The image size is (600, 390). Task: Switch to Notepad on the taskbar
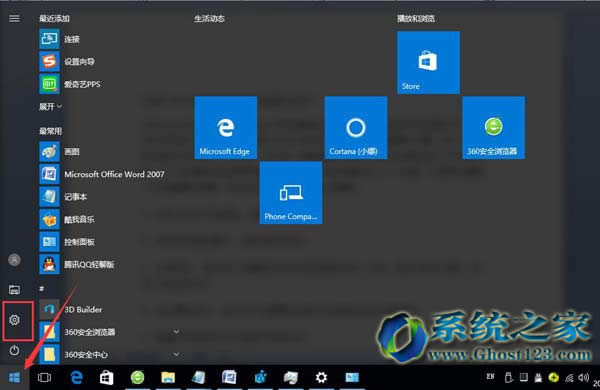pyautogui.click(x=199, y=378)
